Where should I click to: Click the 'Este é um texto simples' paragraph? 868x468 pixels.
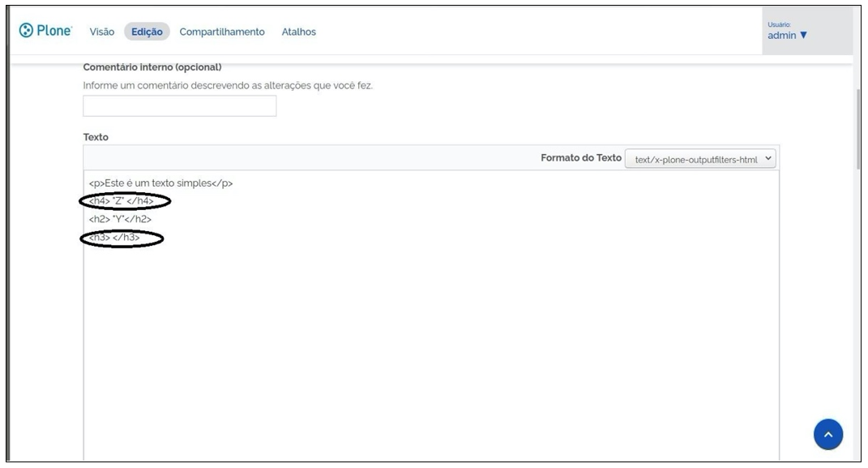(160, 182)
